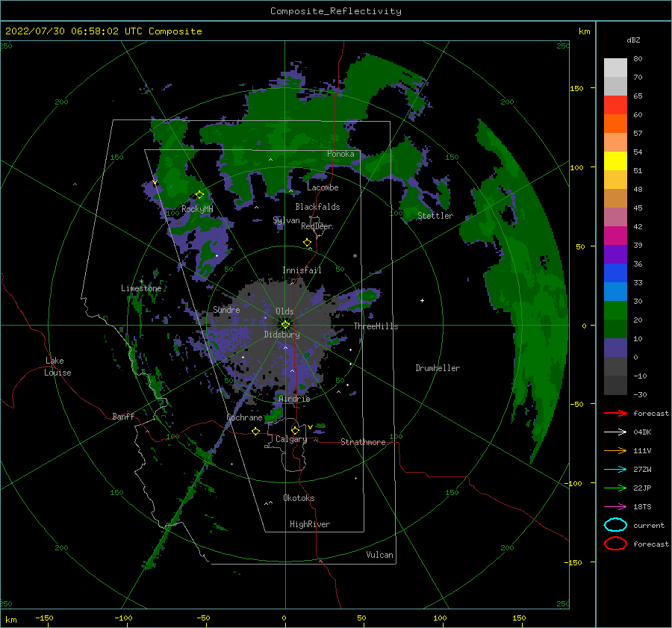672x628 pixels.
Task: Click the Didsbury city label
Action: pyautogui.click(x=281, y=335)
